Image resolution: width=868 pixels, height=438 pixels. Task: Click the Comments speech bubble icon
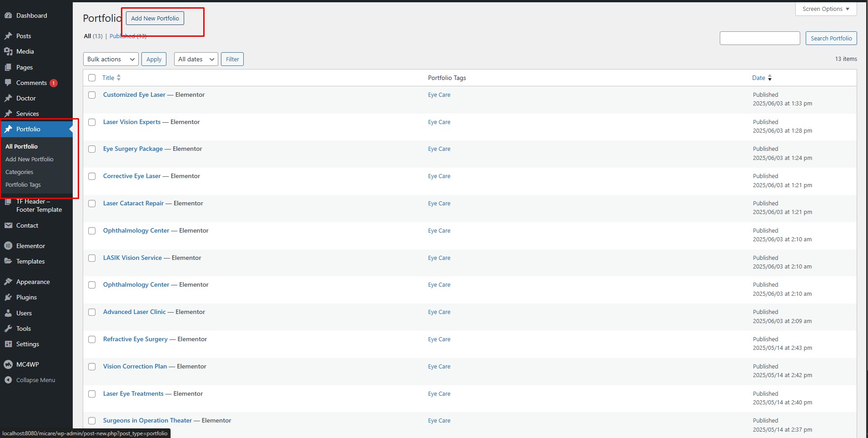tap(8, 83)
